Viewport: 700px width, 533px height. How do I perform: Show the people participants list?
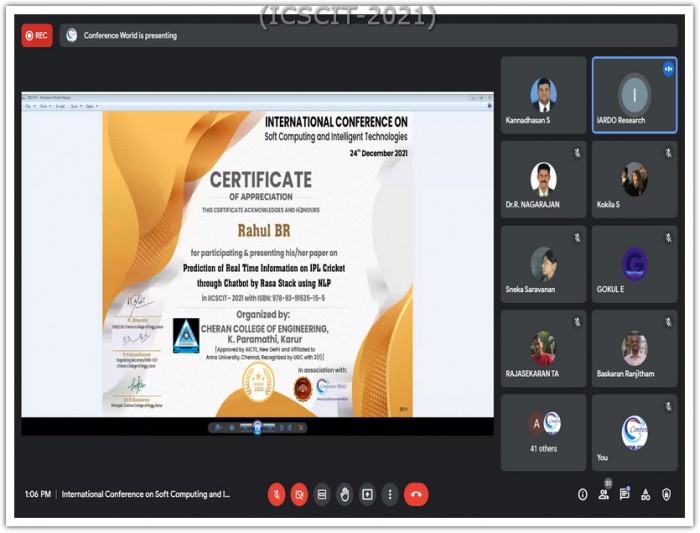(603, 494)
